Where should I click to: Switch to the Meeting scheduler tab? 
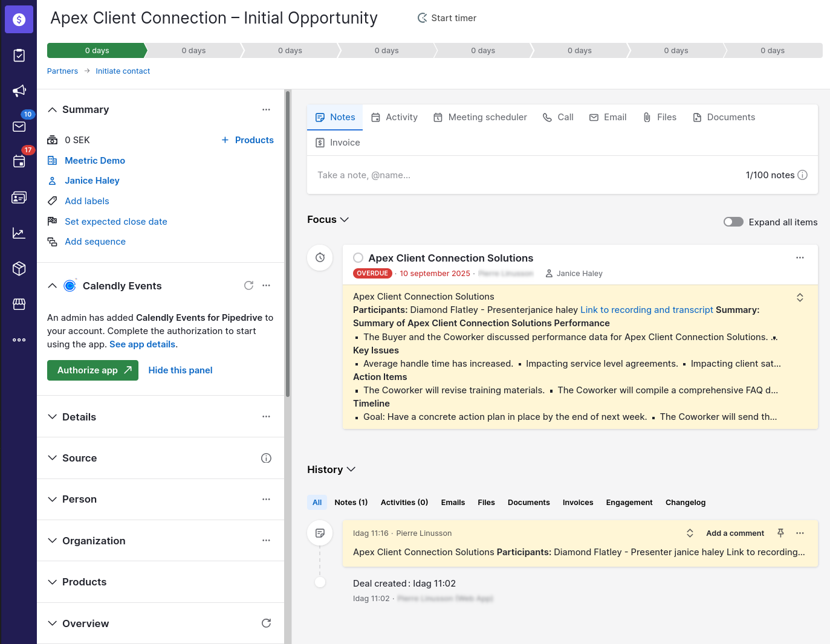point(480,117)
